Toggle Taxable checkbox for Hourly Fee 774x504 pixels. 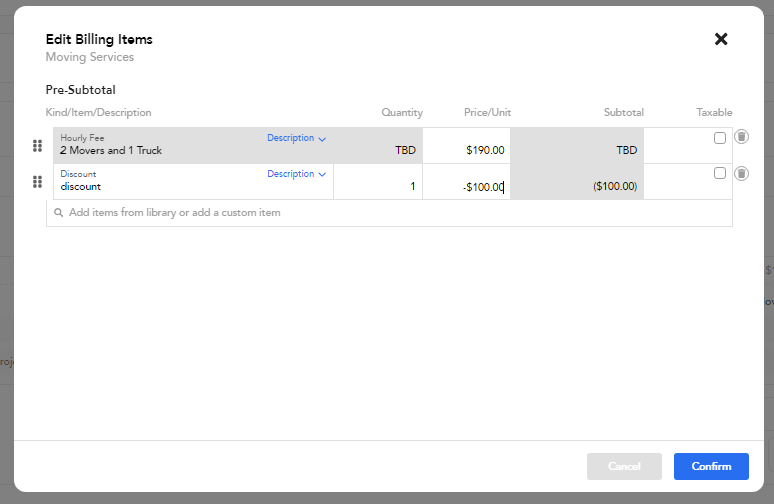tap(720, 138)
